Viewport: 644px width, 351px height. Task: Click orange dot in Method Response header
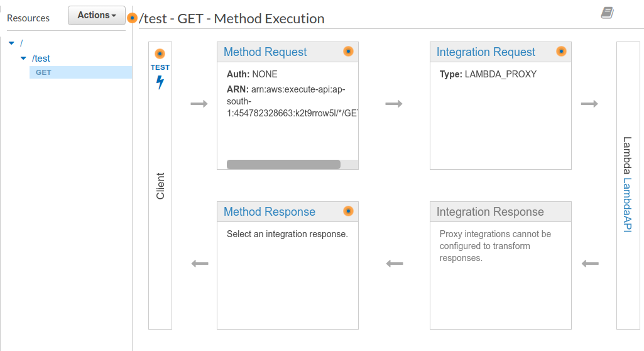click(x=348, y=211)
